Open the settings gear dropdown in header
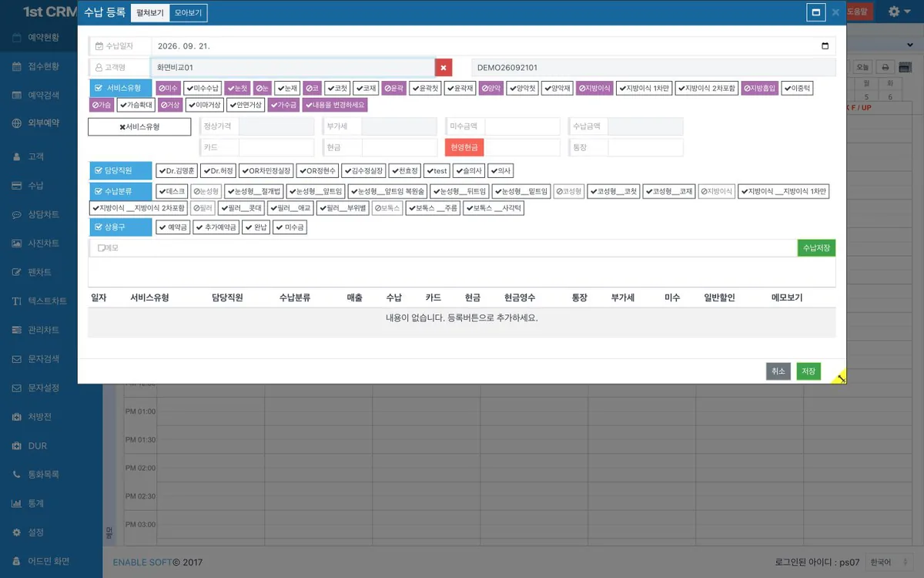The image size is (924, 578). [x=898, y=12]
